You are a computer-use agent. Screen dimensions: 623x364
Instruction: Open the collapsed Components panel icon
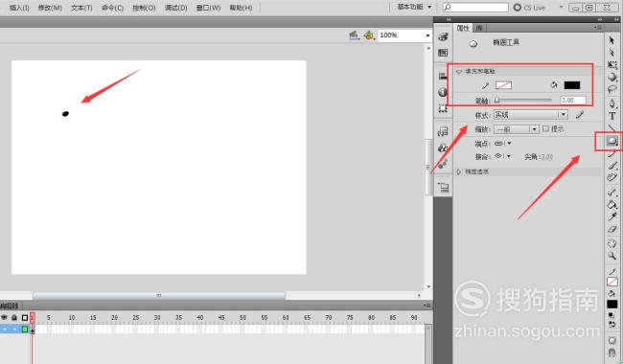coord(444,148)
